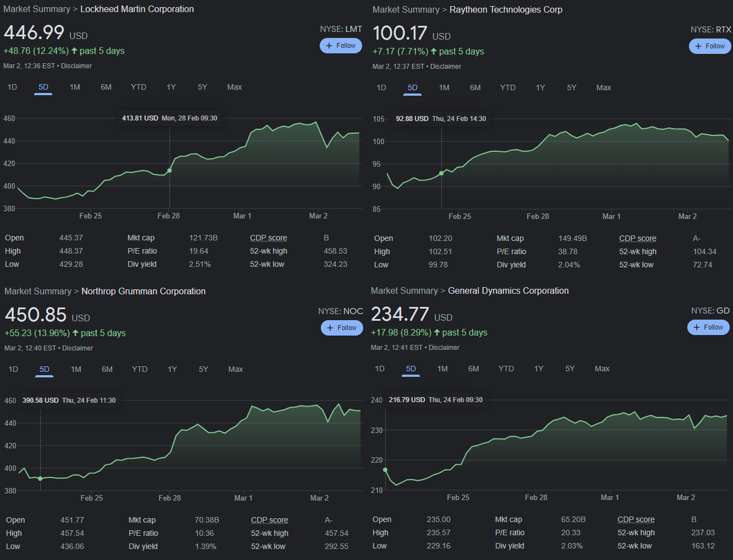Screen dimensions: 733x560
Task: Select 5D tab in Northrop Grumman card
Action: [45, 369]
